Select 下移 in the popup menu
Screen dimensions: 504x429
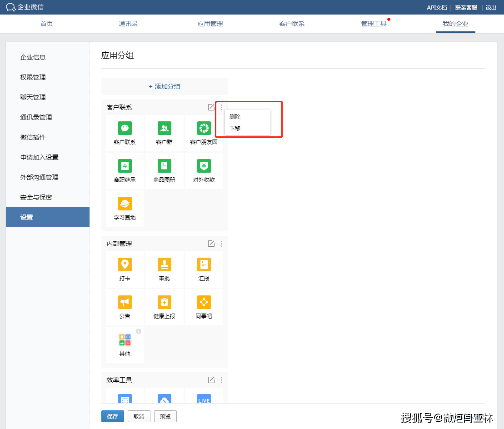(235, 129)
